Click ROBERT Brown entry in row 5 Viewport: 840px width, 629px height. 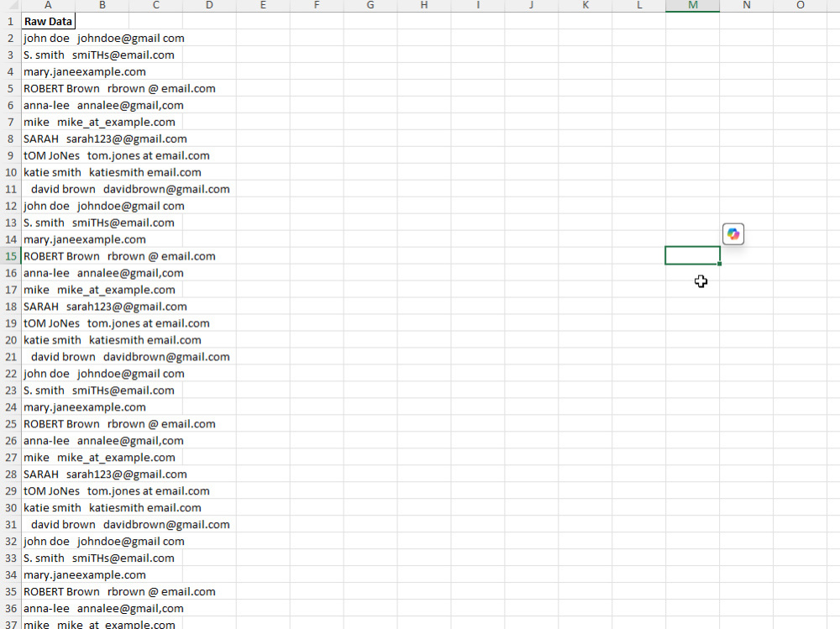[119, 89]
